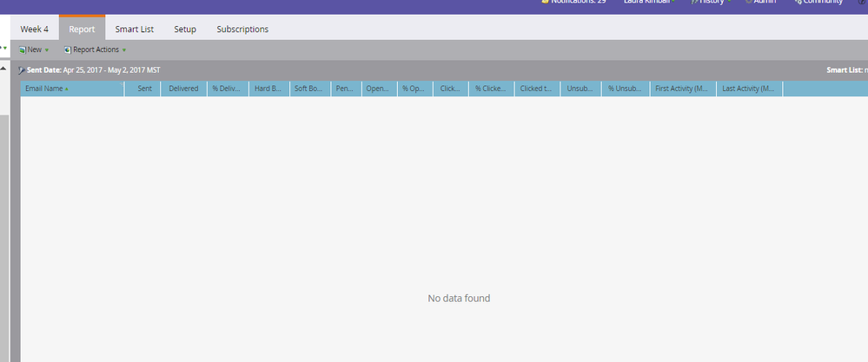Go to the Setup tab

(x=185, y=30)
